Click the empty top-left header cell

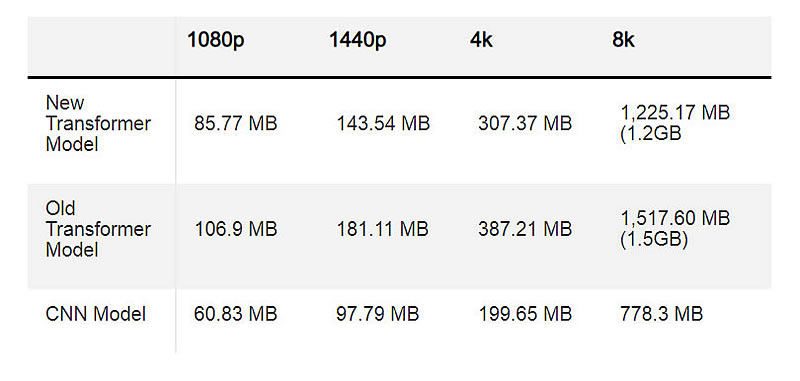click(x=102, y=46)
